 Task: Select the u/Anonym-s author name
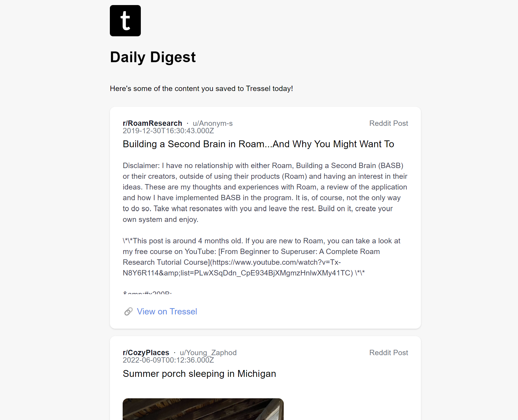(213, 123)
